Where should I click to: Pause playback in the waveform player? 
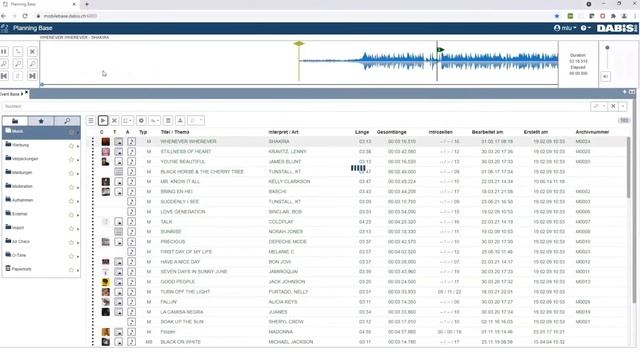click(x=4, y=52)
